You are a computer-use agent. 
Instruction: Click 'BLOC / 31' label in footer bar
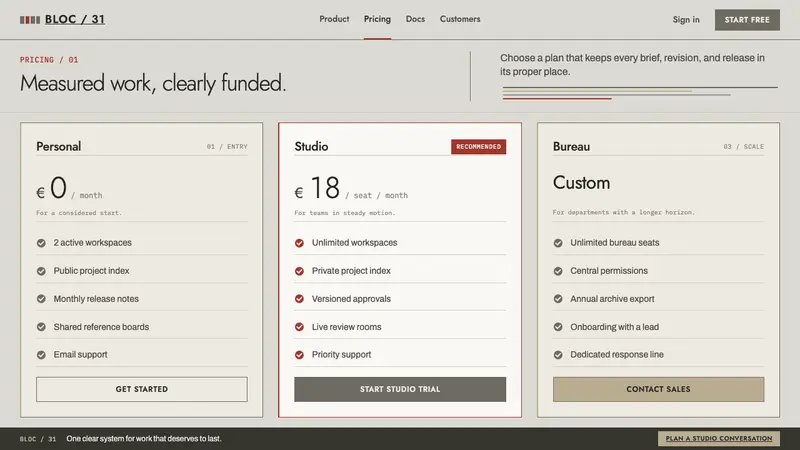(38, 439)
